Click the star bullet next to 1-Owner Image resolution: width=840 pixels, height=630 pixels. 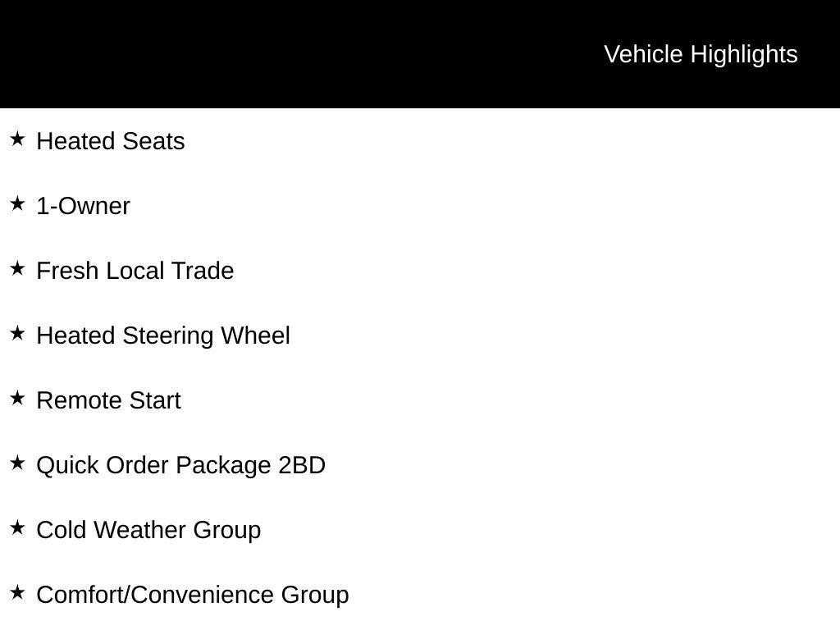pos(17,204)
